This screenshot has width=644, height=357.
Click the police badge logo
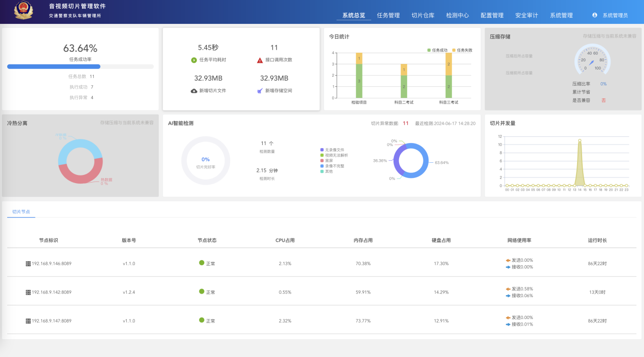[x=23, y=11]
